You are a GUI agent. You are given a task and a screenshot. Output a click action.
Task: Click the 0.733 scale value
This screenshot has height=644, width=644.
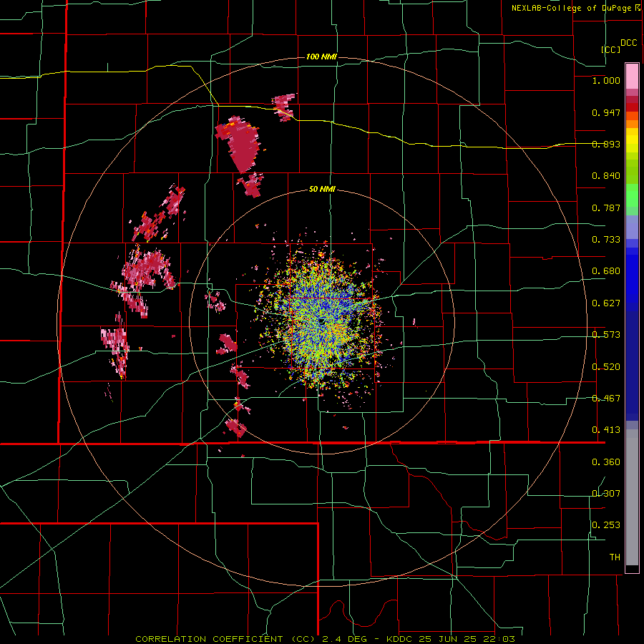click(606, 240)
